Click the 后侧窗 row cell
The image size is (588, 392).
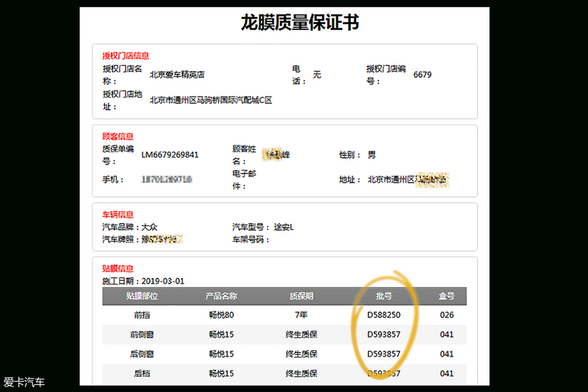[x=142, y=354]
